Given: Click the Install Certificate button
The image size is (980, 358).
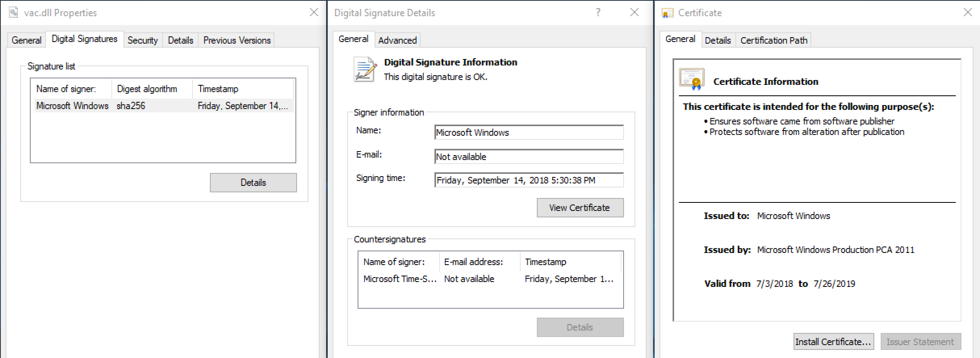Looking at the screenshot, I should click(833, 342).
